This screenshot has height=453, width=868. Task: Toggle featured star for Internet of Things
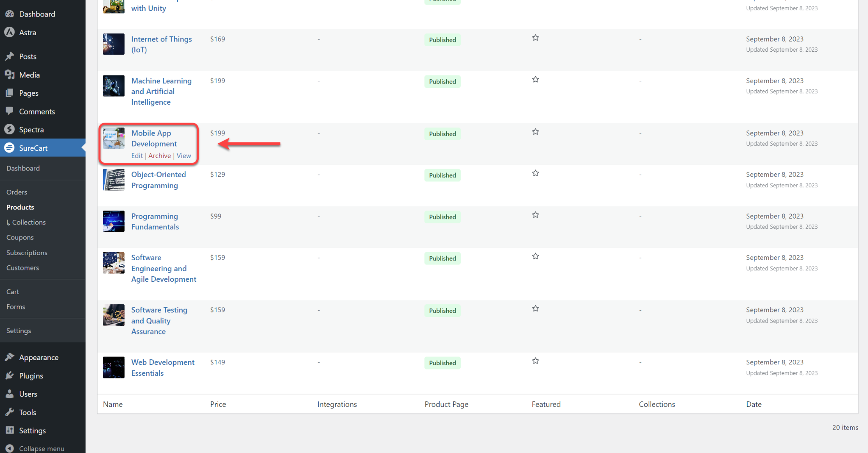(x=535, y=38)
